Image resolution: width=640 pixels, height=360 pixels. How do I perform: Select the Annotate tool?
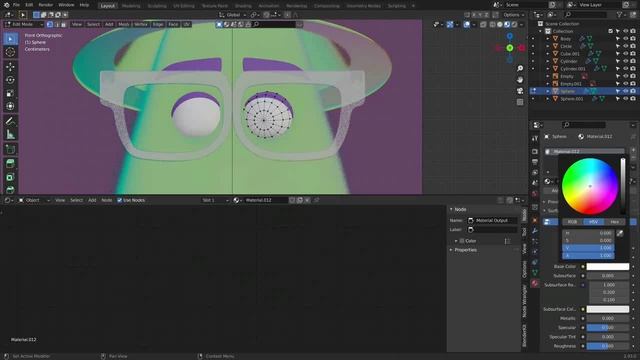pyautogui.click(x=10, y=121)
